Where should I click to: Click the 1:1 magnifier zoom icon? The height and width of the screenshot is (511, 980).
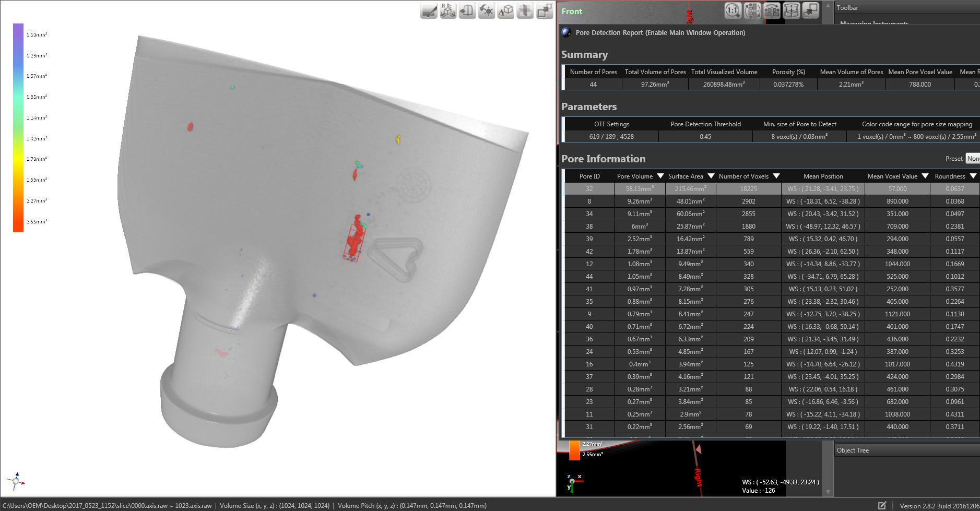pyautogui.click(x=733, y=10)
